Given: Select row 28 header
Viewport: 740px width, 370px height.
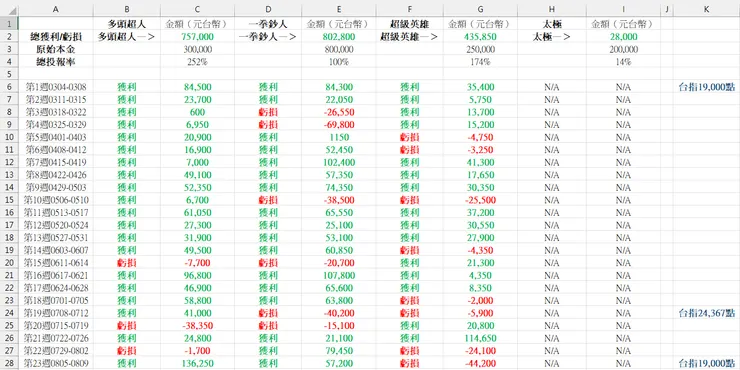Looking at the screenshot, I should click(x=9, y=363).
